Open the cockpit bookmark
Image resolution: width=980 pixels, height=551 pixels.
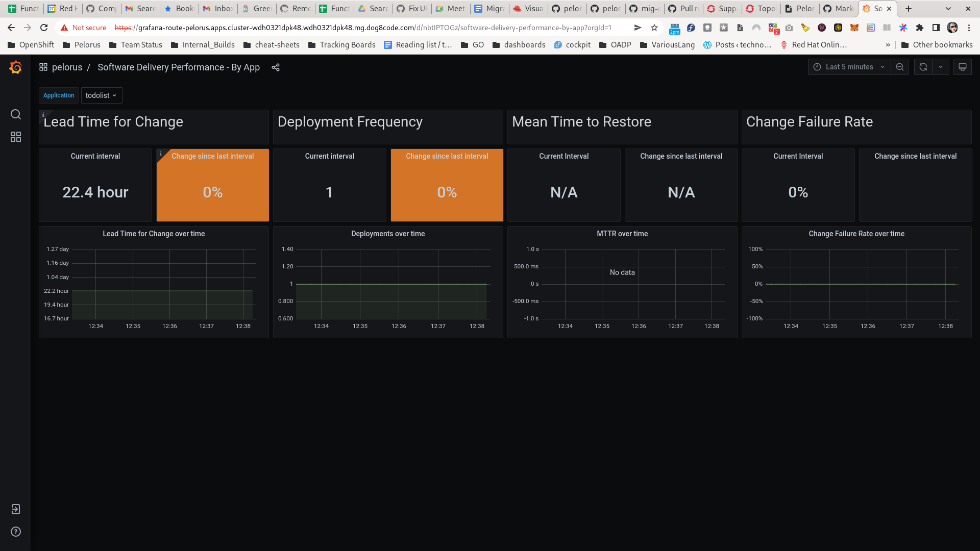pos(572,45)
